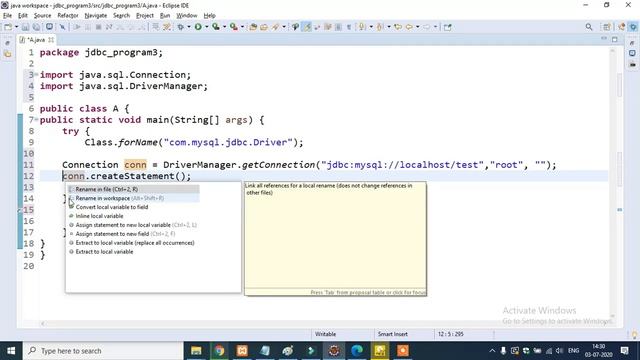The height and width of the screenshot is (360, 640).
Task: Open the Run dropdown arrow
Action: pos(207,27)
